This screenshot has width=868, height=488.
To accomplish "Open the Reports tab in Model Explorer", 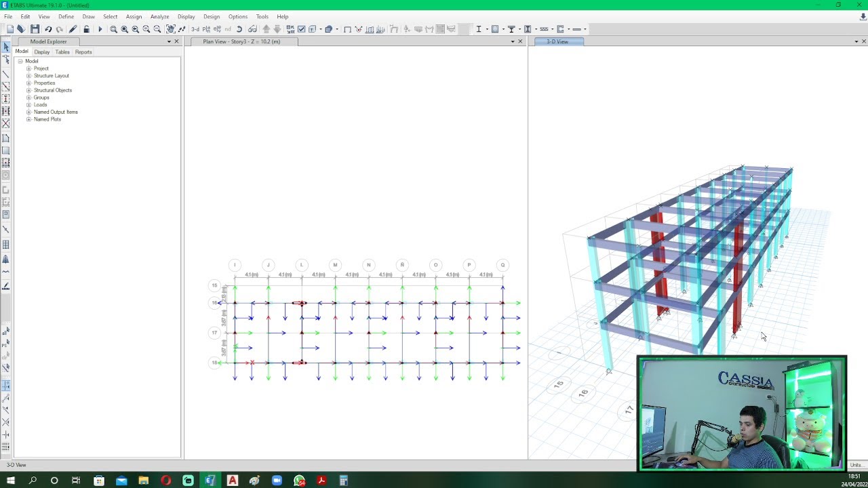I will coord(83,52).
